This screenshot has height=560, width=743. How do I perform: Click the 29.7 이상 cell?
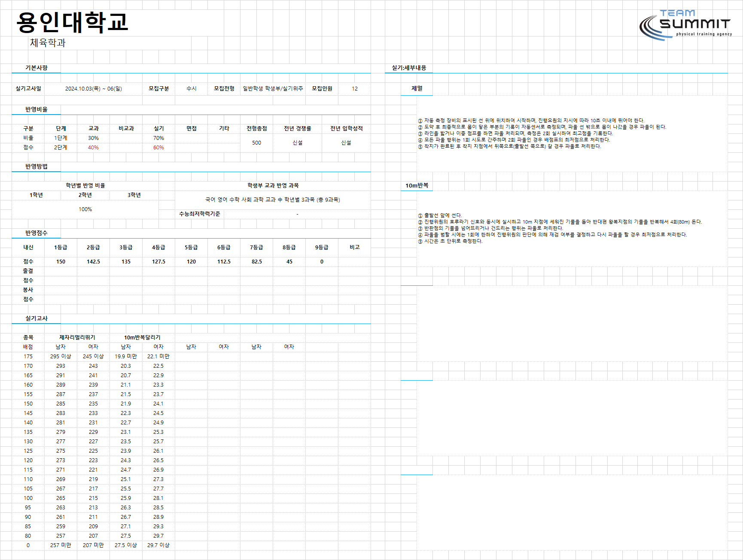[x=159, y=545]
